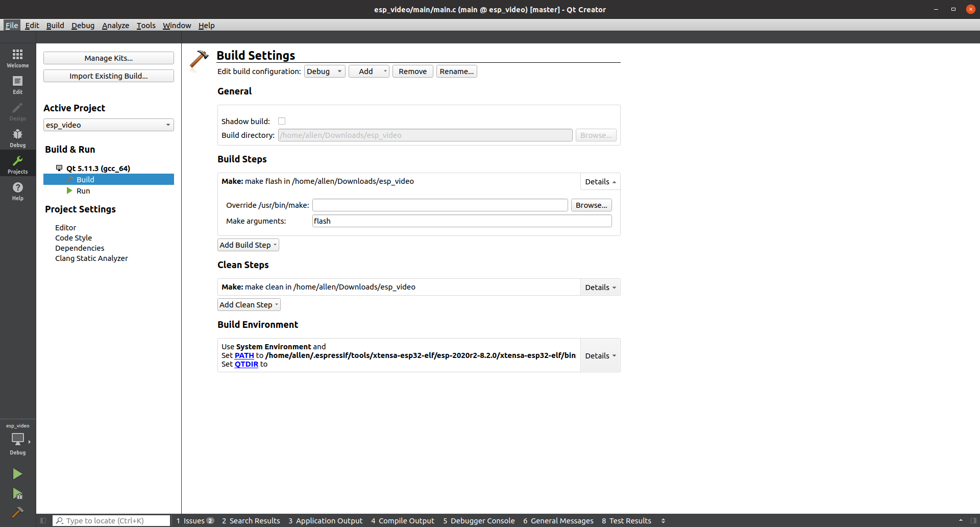This screenshot has height=527, width=980.
Task: Toggle output pane up-arrow icon
Action: click(x=961, y=520)
